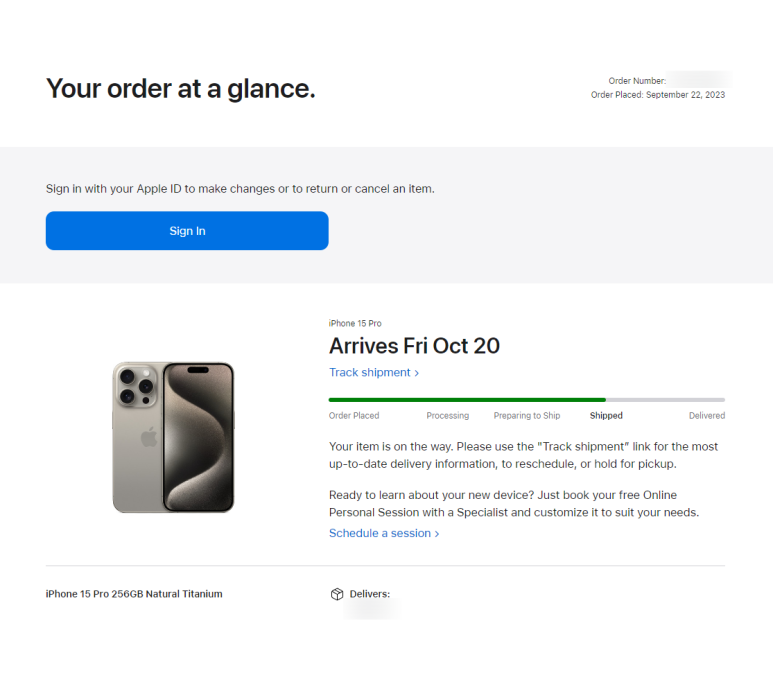This screenshot has width=773, height=675.
Task: Click the chevron after Track shipment
Action: pyautogui.click(x=417, y=373)
